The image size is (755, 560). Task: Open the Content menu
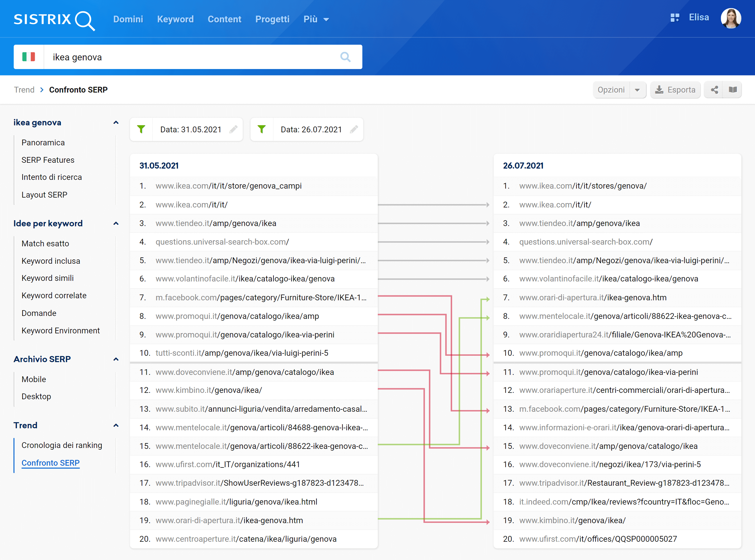click(x=224, y=19)
